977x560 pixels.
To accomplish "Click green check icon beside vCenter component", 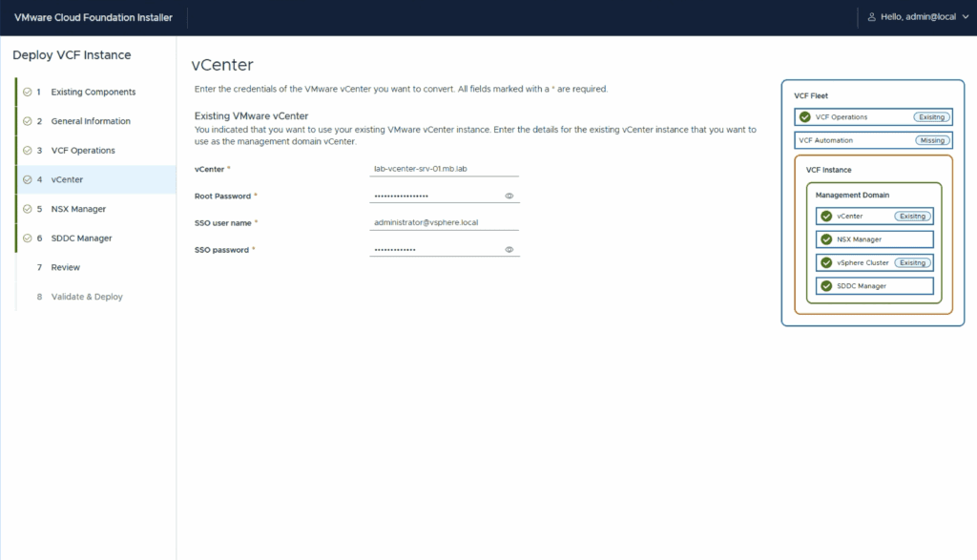I will tap(826, 216).
